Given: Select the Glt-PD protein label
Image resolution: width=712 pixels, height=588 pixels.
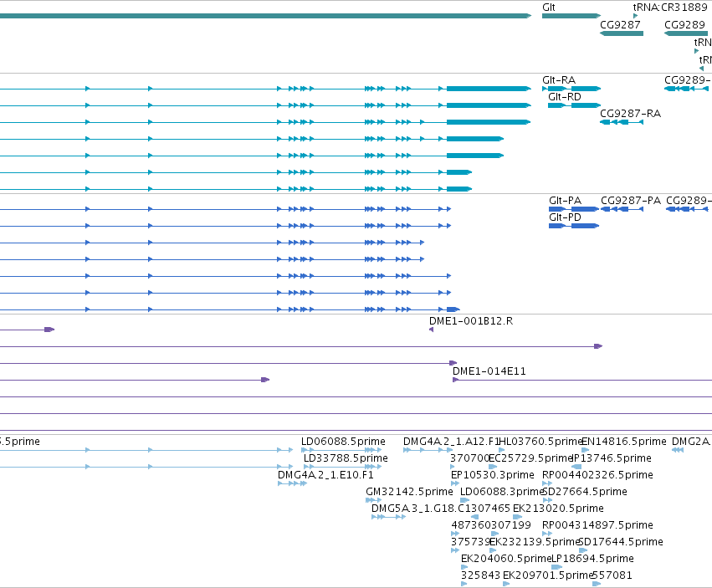Looking at the screenshot, I should tap(565, 217).
